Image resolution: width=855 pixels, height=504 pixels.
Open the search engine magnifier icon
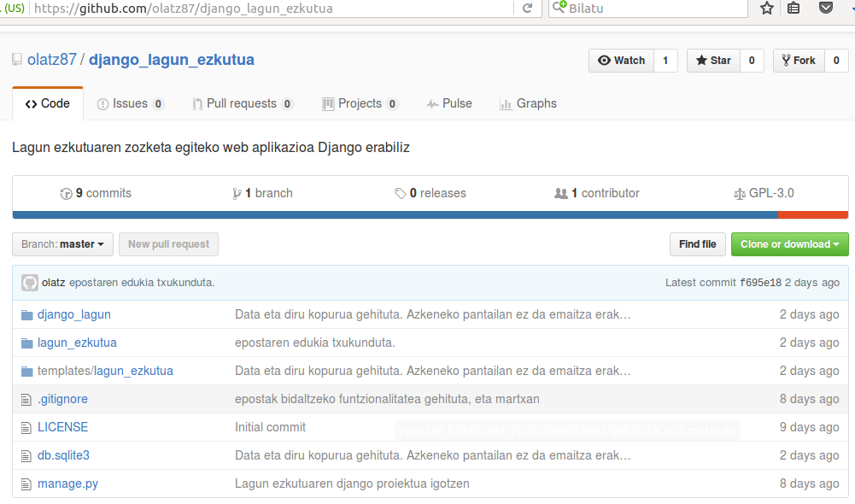click(559, 7)
